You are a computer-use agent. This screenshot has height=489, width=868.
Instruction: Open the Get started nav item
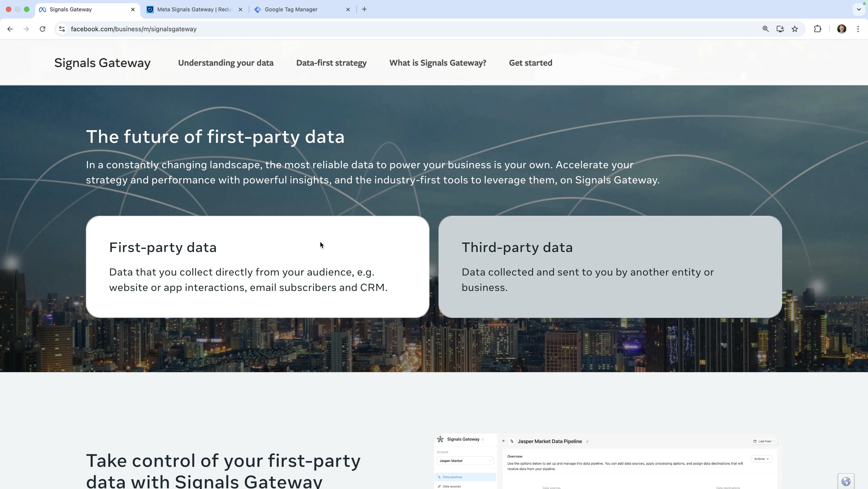(530, 63)
